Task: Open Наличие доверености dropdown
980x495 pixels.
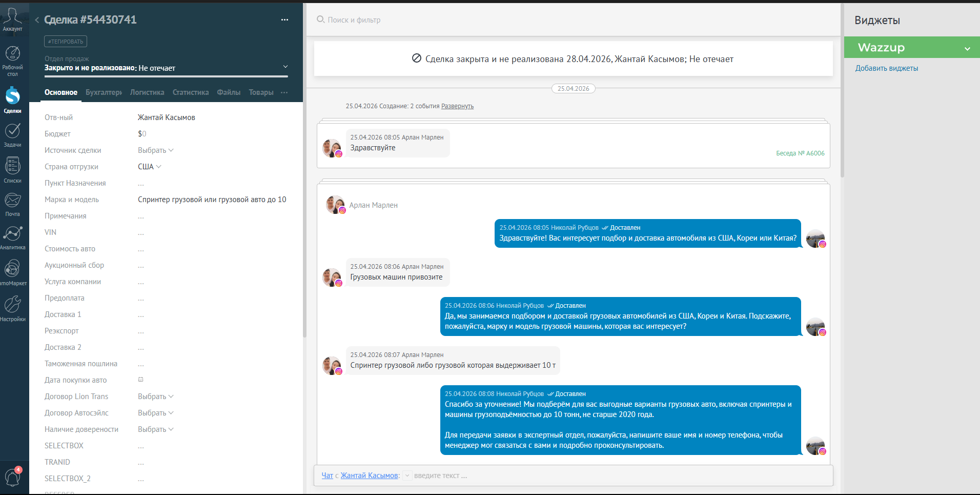Action: (x=155, y=429)
